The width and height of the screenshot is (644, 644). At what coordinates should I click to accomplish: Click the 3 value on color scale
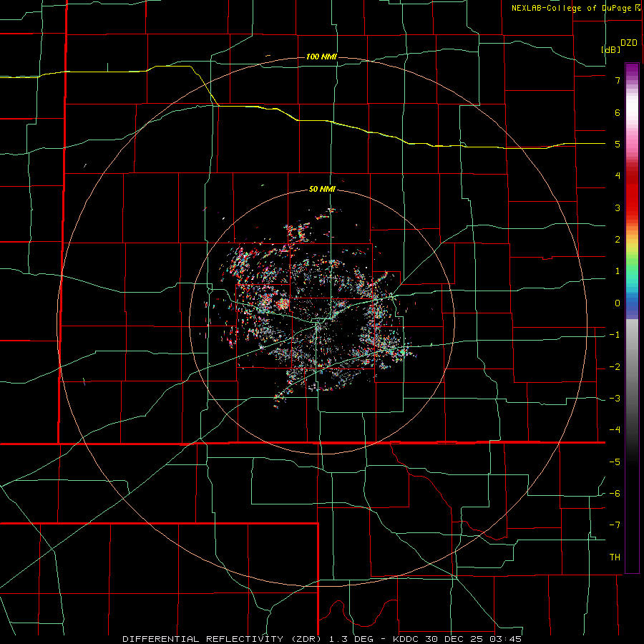click(618, 208)
